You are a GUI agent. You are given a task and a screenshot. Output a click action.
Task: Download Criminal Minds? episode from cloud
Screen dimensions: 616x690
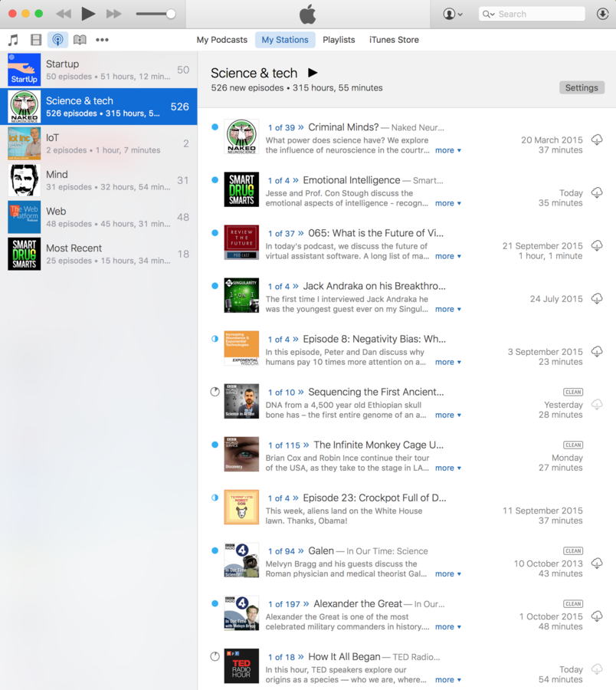(x=597, y=140)
